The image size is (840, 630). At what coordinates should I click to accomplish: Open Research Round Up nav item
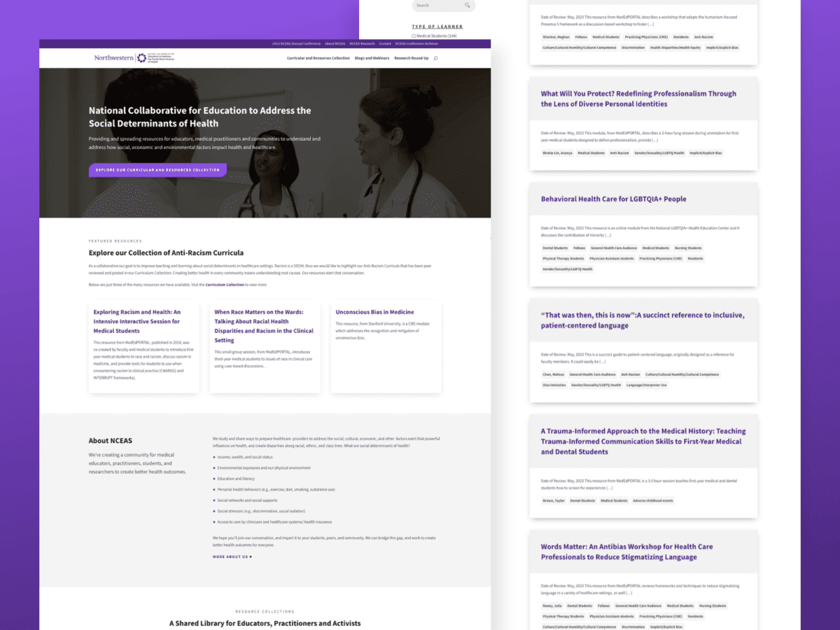412,58
